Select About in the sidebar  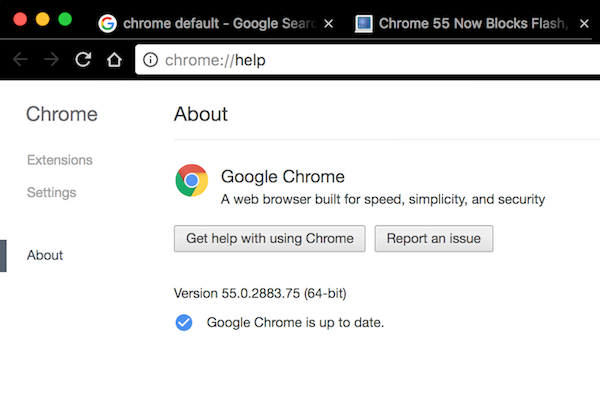click(x=45, y=255)
